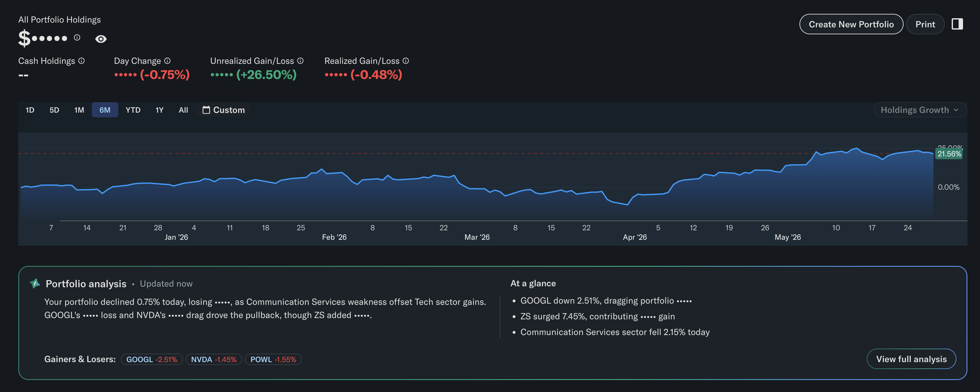Click Unrealized Gain/Loss info icon

click(x=300, y=61)
